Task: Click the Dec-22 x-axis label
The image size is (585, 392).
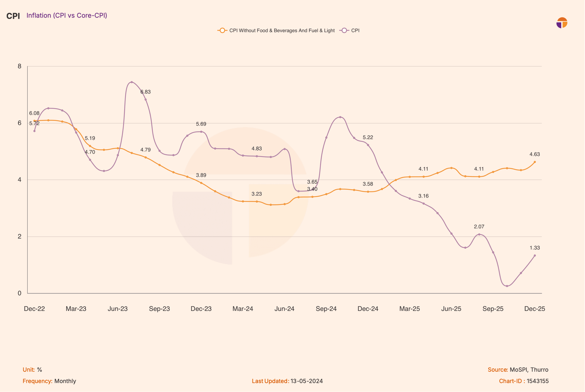Action: [34, 309]
